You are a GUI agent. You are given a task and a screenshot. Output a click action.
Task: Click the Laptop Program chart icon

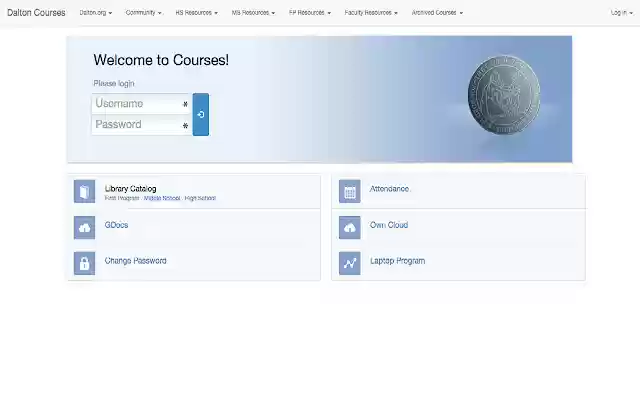[350, 263]
